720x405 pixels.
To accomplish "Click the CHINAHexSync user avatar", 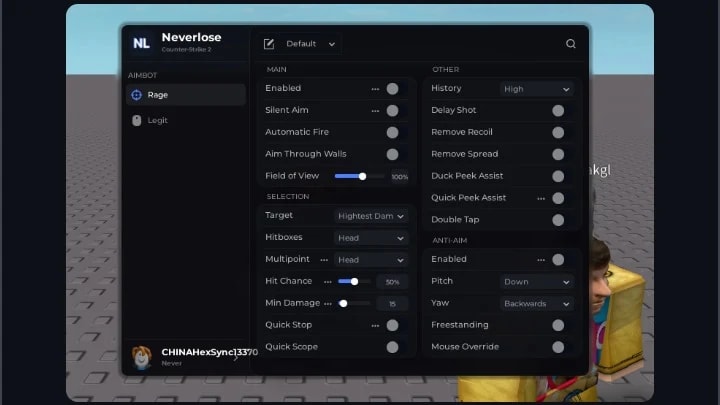I will click(141, 357).
